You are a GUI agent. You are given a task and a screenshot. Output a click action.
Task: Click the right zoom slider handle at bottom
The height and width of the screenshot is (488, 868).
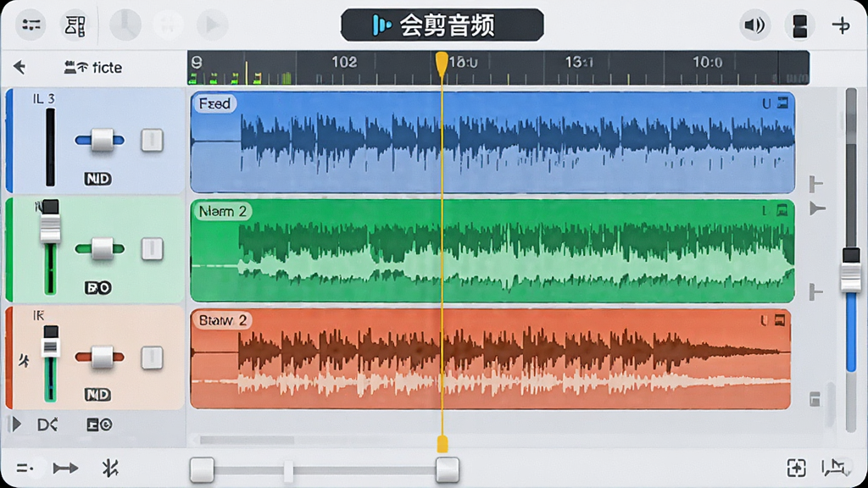tap(448, 469)
